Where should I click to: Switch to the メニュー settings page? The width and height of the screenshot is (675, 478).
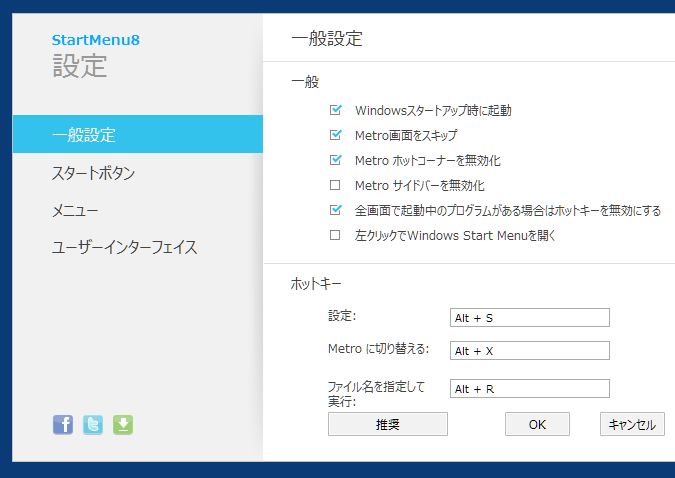pos(75,211)
